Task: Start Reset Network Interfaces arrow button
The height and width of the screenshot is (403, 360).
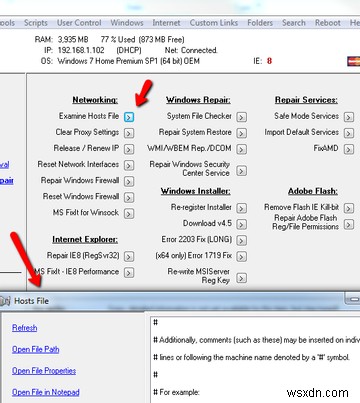Action: pos(129,165)
